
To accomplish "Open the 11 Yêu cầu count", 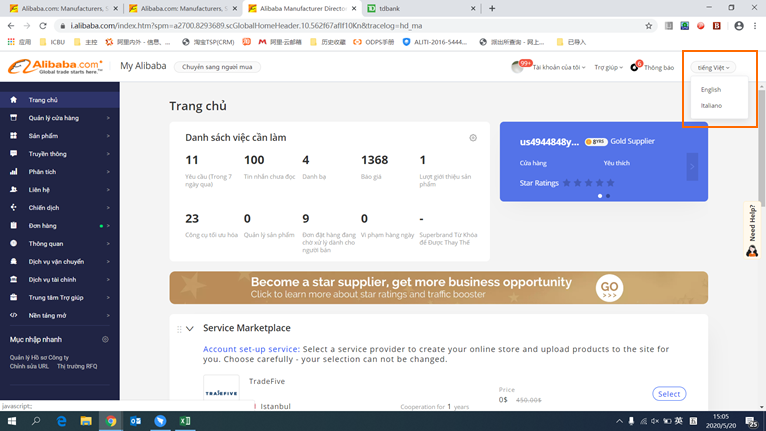I will point(192,160).
